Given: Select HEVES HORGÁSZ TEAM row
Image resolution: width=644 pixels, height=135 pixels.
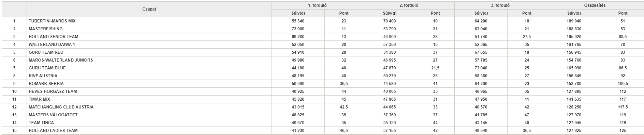Looking at the screenshot, I should [322, 91].
